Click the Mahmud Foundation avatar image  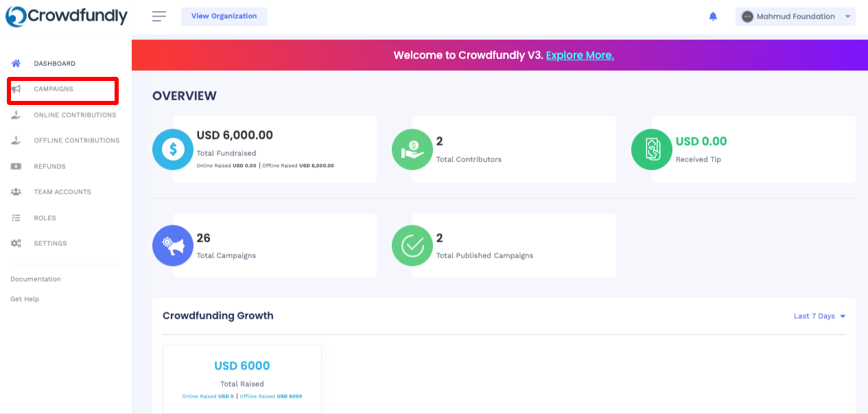(x=747, y=16)
